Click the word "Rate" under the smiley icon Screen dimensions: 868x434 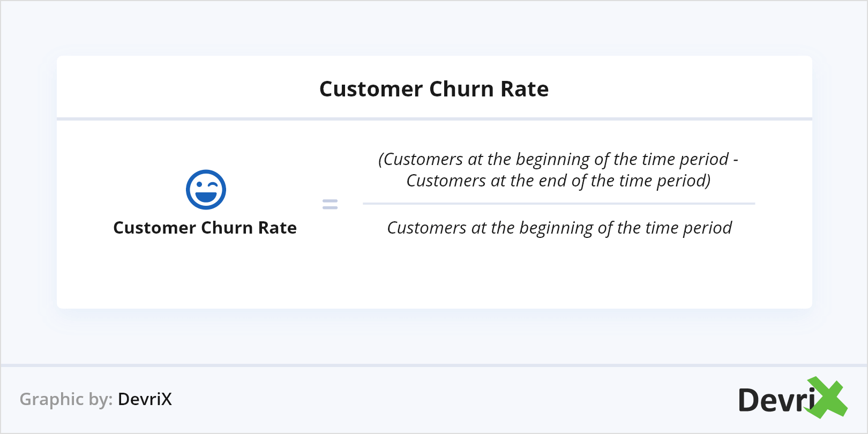pos(277,228)
